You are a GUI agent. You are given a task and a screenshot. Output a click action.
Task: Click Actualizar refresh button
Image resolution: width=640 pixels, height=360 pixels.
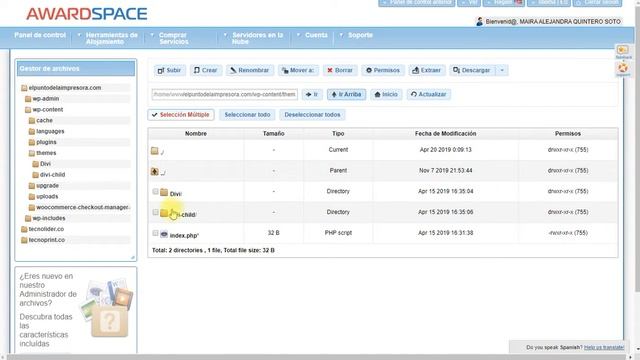[x=429, y=94]
